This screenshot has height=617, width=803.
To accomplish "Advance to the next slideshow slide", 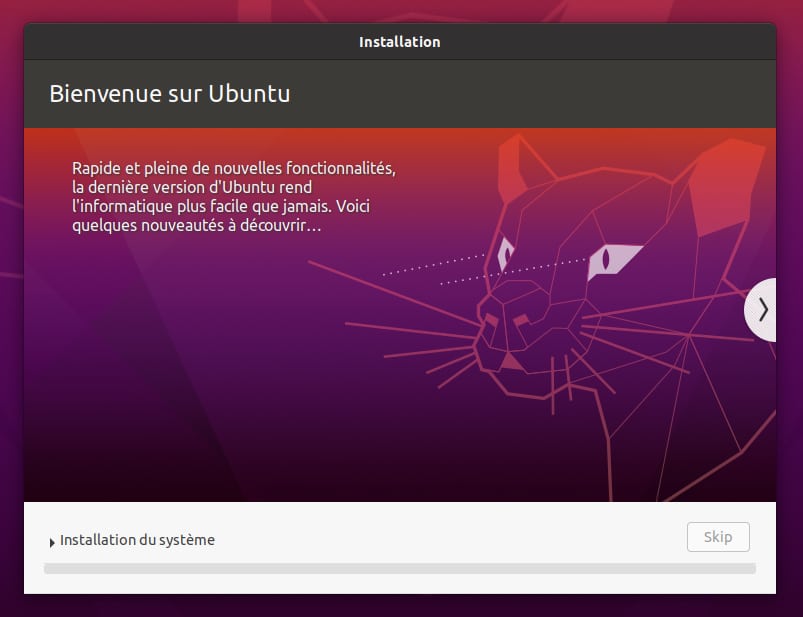I will point(762,310).
